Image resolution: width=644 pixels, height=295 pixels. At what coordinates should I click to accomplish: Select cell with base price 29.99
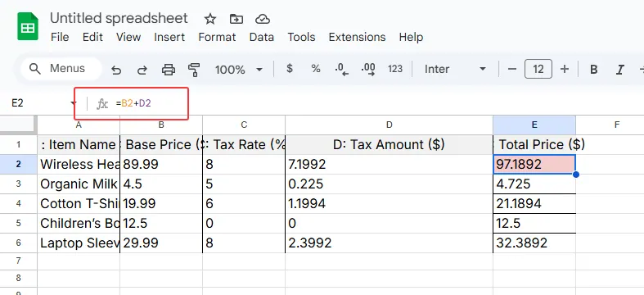point(161,243)
